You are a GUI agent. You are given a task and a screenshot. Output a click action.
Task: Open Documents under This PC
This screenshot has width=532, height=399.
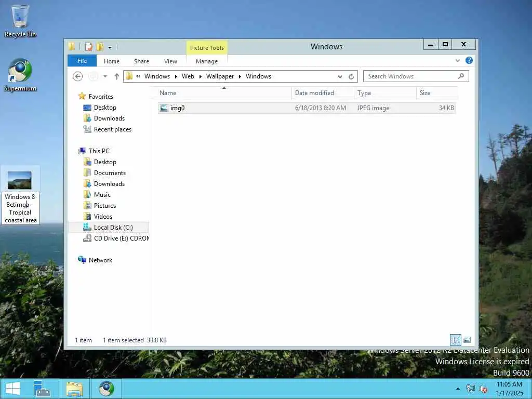point(110,173)
